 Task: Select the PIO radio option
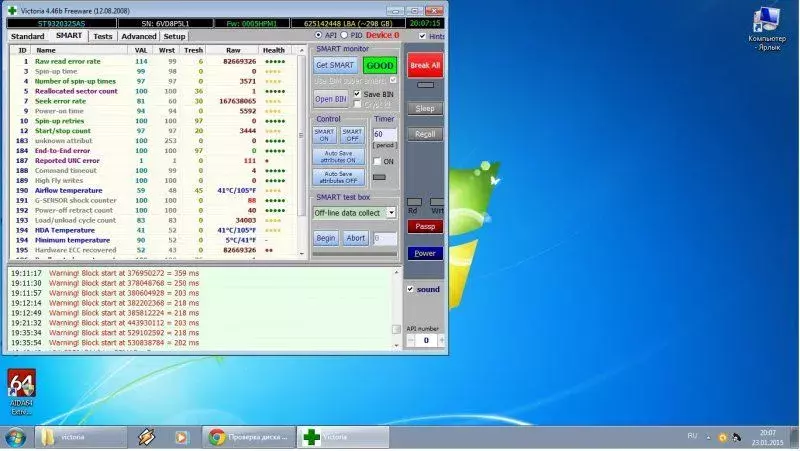pyautogui.click(x=344, y=35)
